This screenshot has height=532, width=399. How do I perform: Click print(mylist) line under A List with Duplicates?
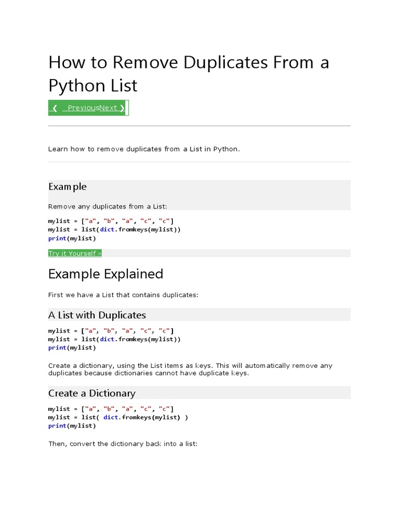pos(72,348)
